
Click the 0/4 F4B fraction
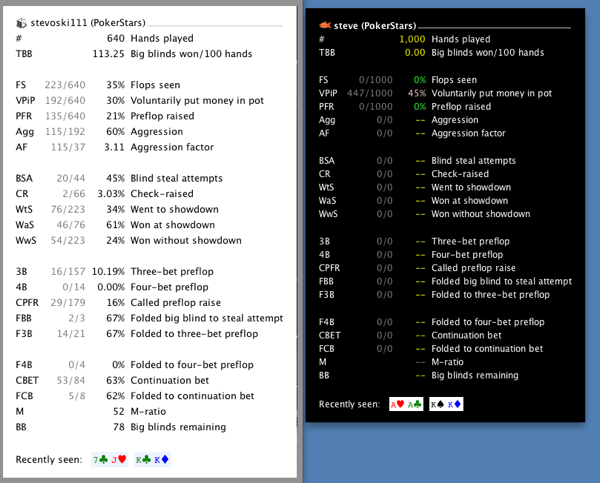(77, 365)
